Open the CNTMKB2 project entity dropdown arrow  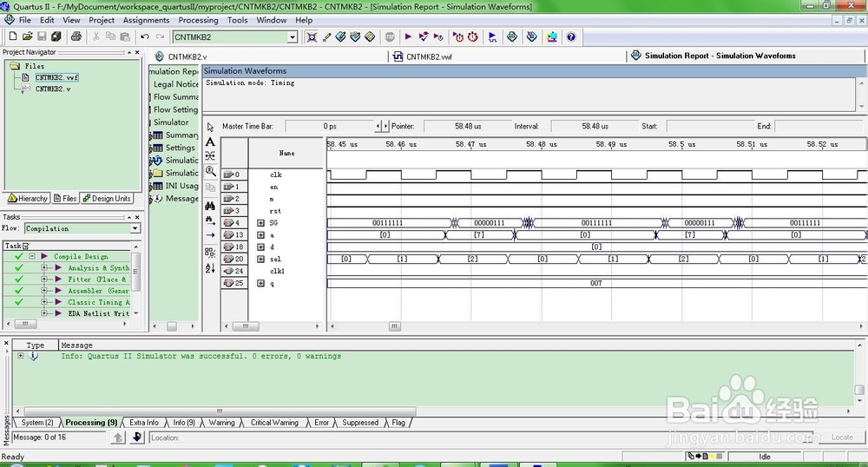coord(293,37)
